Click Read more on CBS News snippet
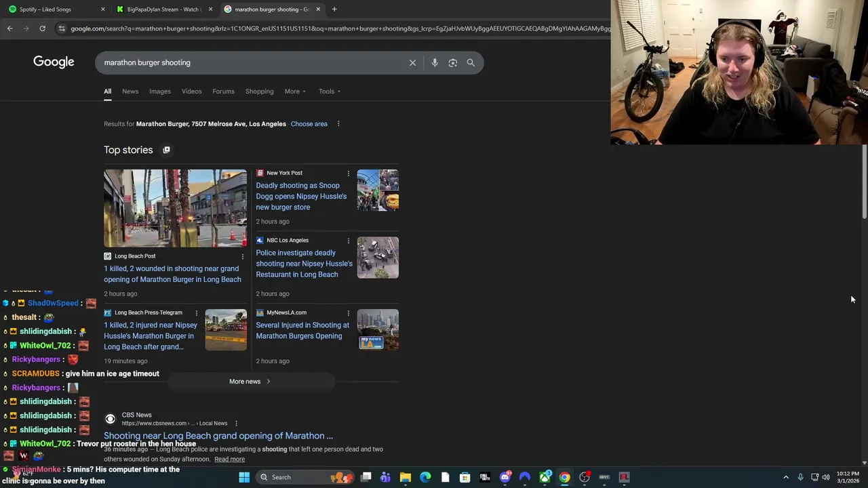Image resolution: width=868 pixels, height=488 pixels. (229, 460)
